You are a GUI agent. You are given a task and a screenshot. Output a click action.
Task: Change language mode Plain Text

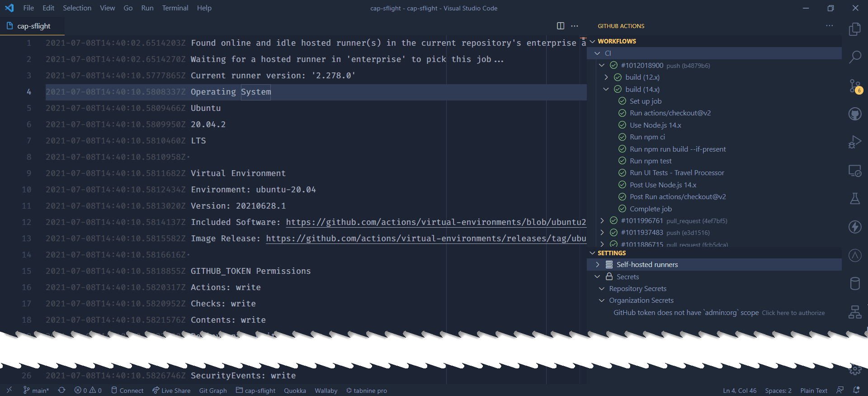coord(814,390)
